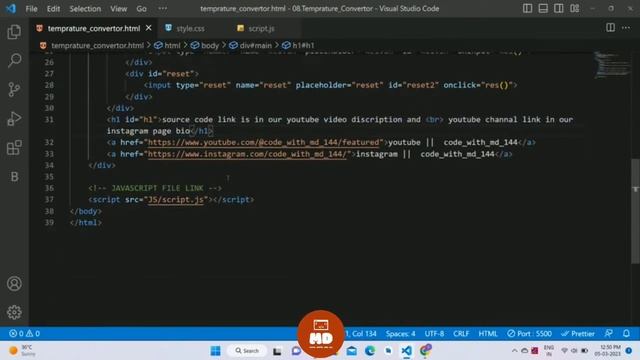Click the errors and warnings status item
Image resolution: width=640 pixels, height=360 pixels.
(24, 333)
